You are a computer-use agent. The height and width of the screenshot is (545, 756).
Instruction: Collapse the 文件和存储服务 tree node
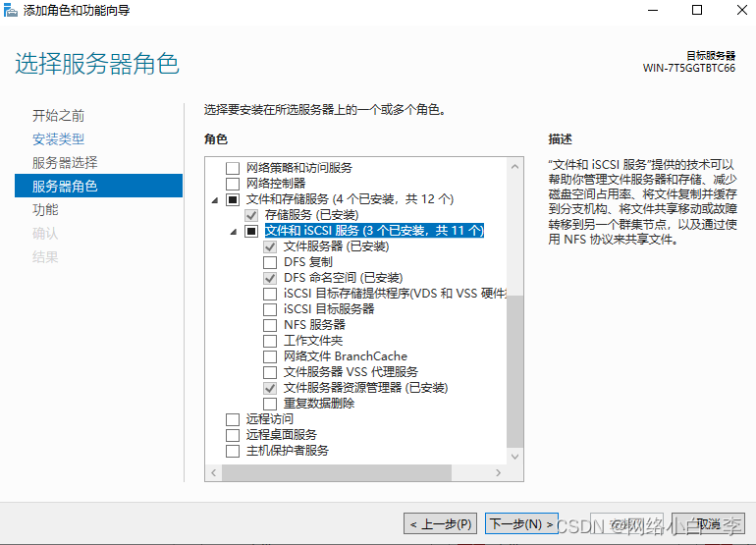click(215, 199)
